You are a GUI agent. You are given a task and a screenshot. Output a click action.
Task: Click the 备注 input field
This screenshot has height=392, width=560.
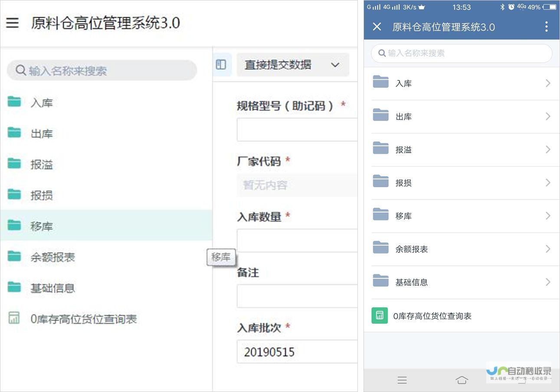[x=297, y=296]
